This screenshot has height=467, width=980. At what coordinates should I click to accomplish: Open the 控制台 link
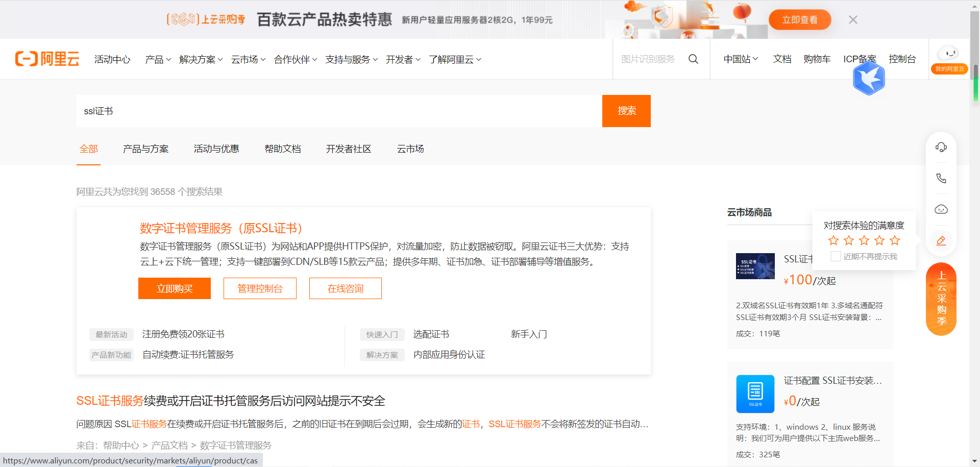[x=902, y=59]
